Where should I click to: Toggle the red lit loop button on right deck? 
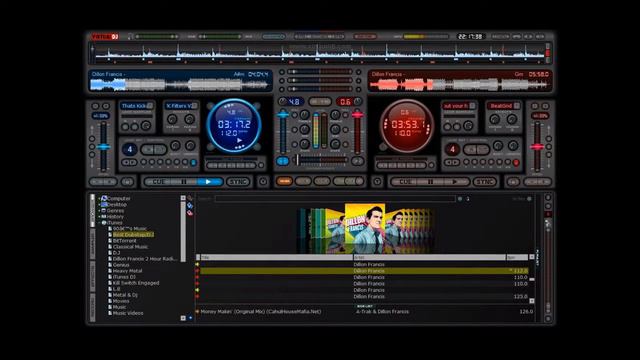516,163
